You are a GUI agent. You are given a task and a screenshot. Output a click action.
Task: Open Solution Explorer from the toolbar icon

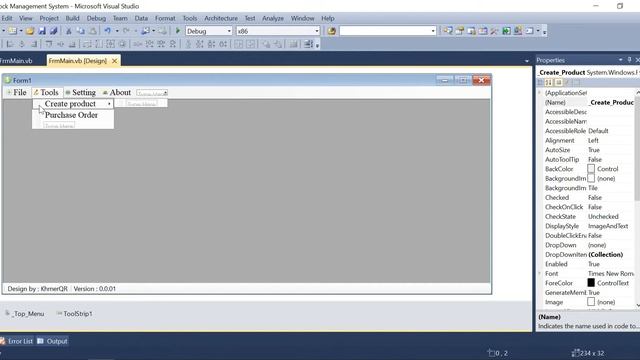point(448,31)
